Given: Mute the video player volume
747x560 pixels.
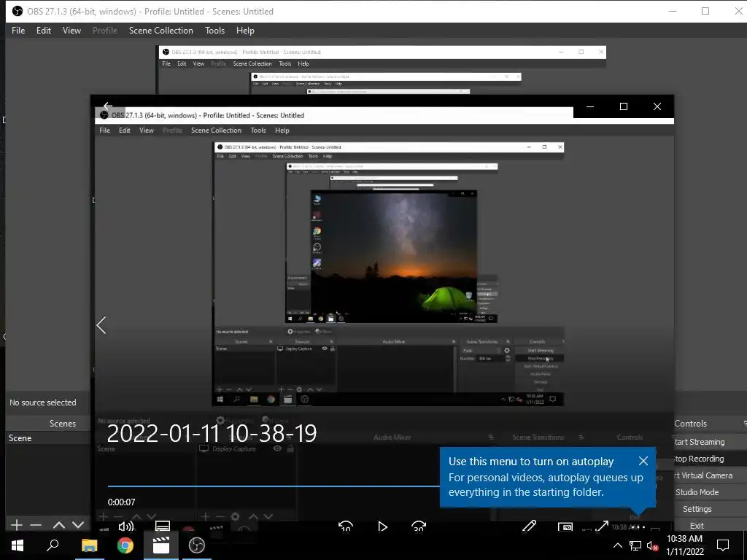Looking at the screenshot, I should click(x=125, y=526).
